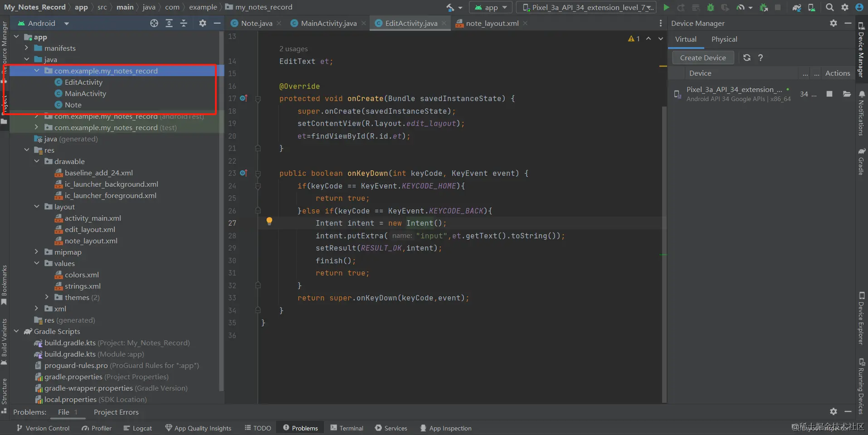The image size is (868, 435).
Task: Open Search Everywhere magnifier icon
Action: pyautogui.click(x=829, y=7)
